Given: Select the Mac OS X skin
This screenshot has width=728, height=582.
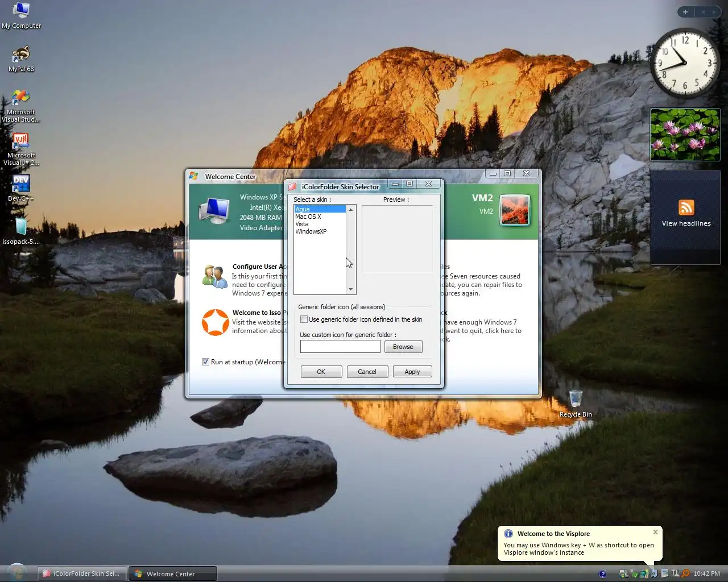Looking at the screenshot, I should pos(320,217).
